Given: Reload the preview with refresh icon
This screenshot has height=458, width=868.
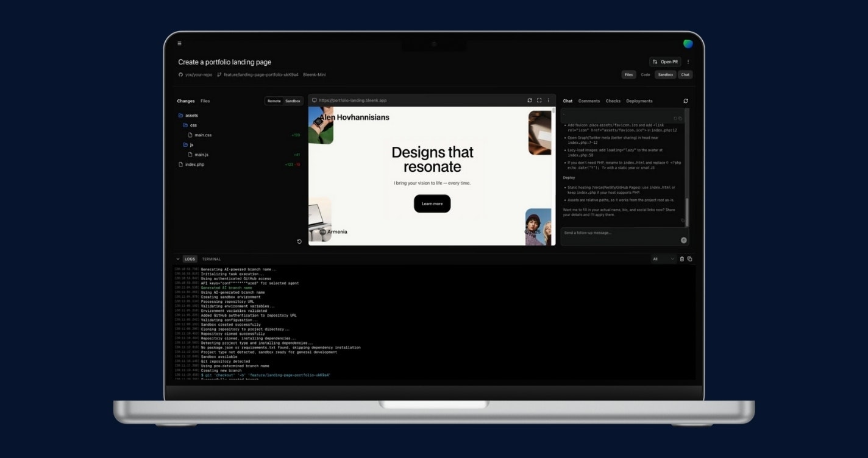Looking at the screenshot, I should [530, 100].
